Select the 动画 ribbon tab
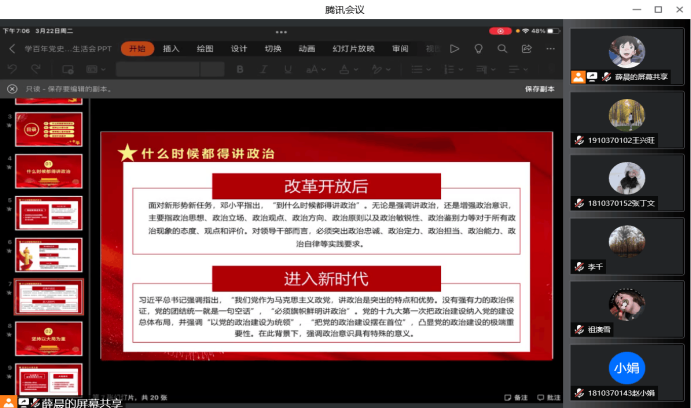 pyautogui.click(x=307, y=48)
